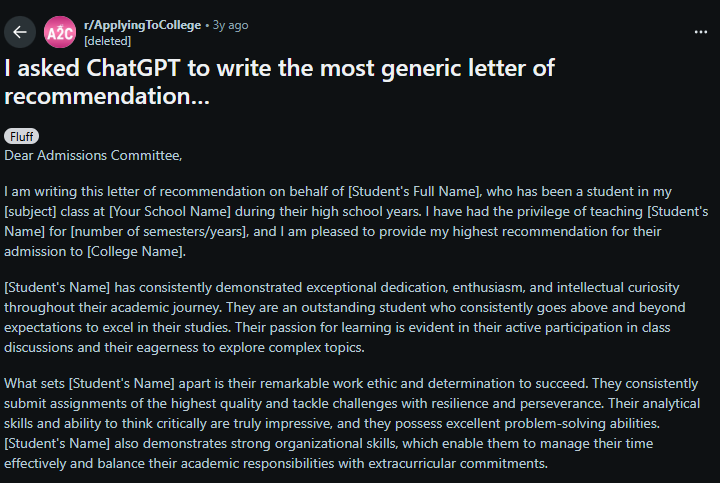720x483 pixels.
Task: Click the back arrow button
Action: tap(19, 32)
